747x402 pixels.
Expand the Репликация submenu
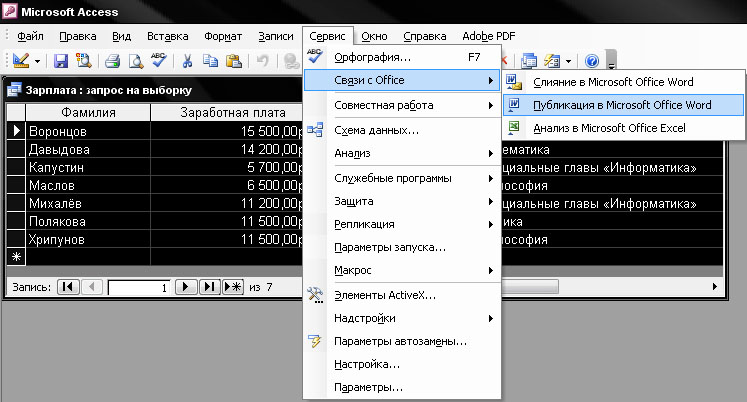click(x=402, y=224)
